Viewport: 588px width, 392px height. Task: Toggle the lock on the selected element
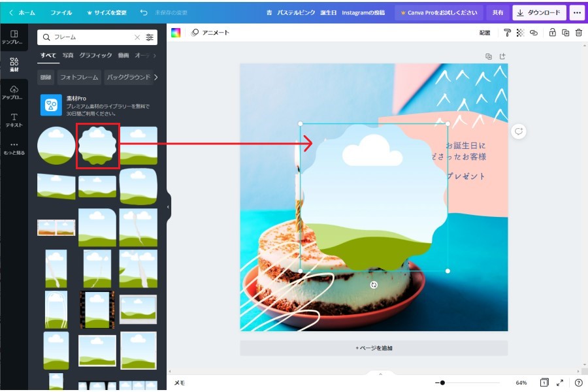tap(553, 33)
